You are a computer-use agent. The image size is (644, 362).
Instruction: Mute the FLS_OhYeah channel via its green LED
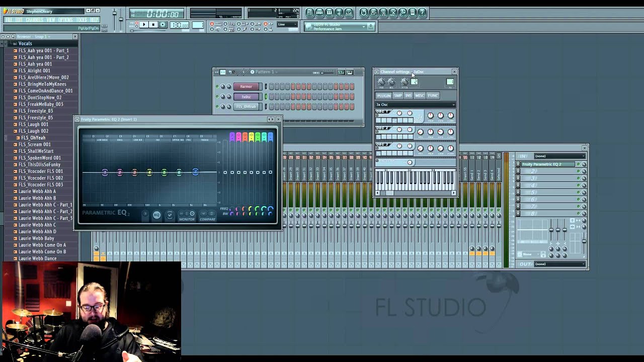click(x=217, y=107)
